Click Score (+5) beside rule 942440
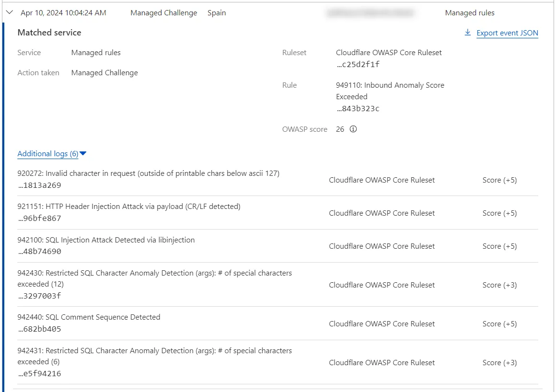Image resolution: width=556 pixels, height=392 pixels. coord(499,323)
